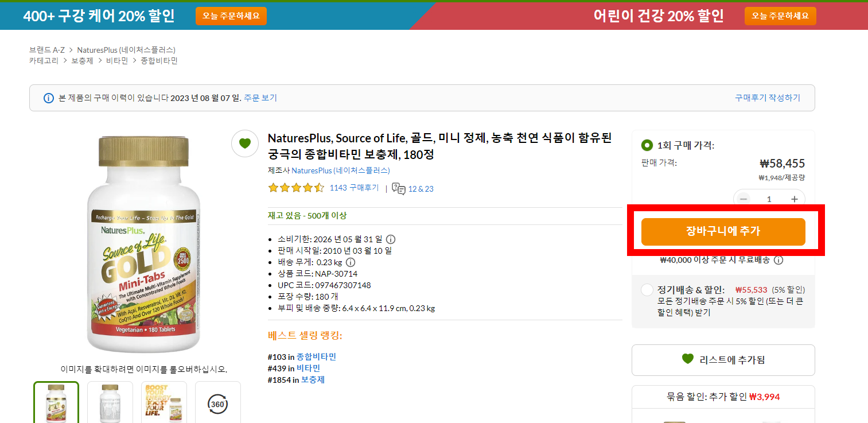
Task: Open 주문 보기 to view past order
Action: point(262,98)
